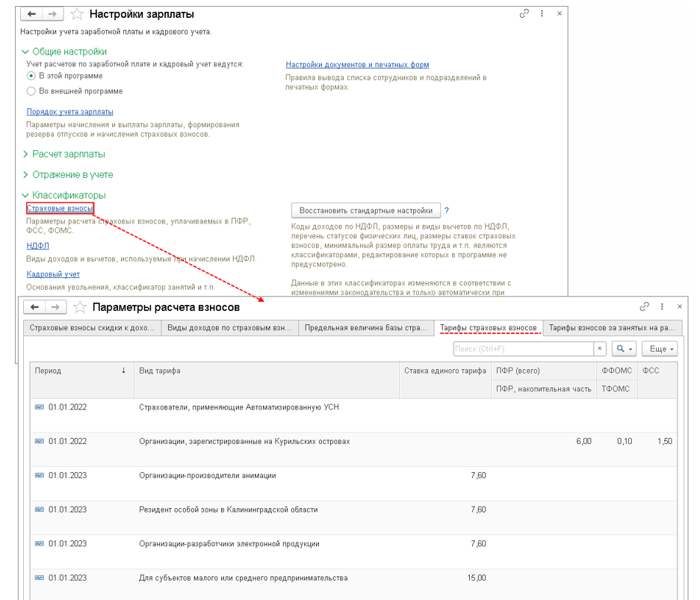Open the Еще dropdown menu

[x=661, y=349]
